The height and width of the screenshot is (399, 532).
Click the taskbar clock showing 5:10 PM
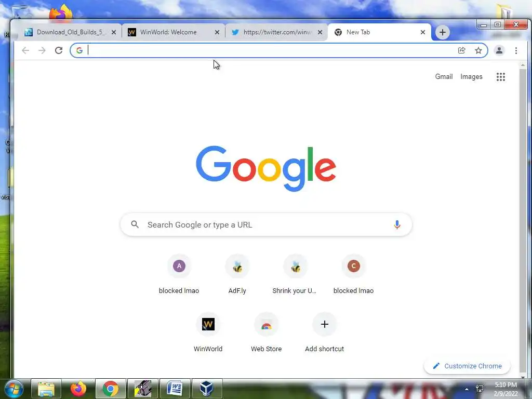coord(506,389)
